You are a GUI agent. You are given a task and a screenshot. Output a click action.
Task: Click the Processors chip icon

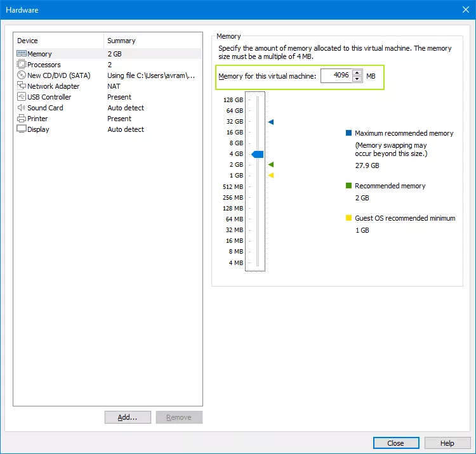coord(22,64)
